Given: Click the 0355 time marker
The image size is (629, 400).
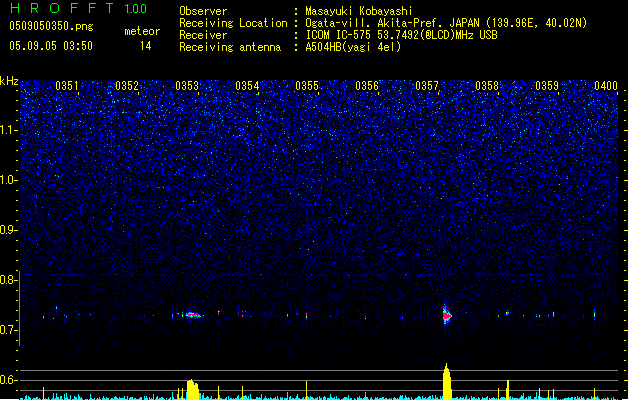Looking at the screenshot, I should 307,86.
